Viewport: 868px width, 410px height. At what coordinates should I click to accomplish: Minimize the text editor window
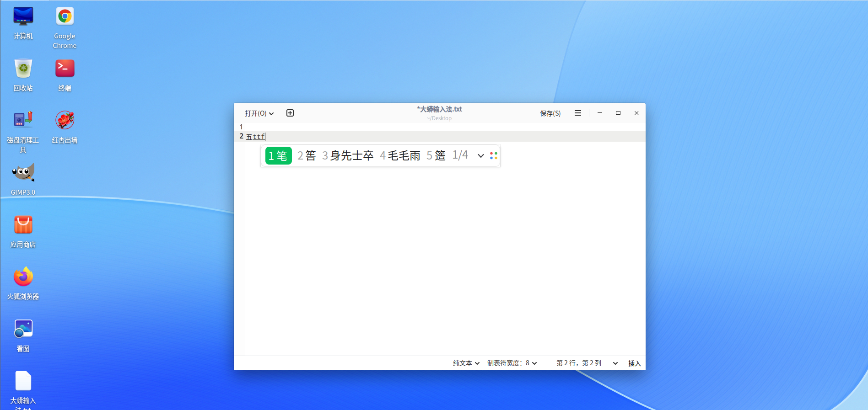[x=600, y=113]
